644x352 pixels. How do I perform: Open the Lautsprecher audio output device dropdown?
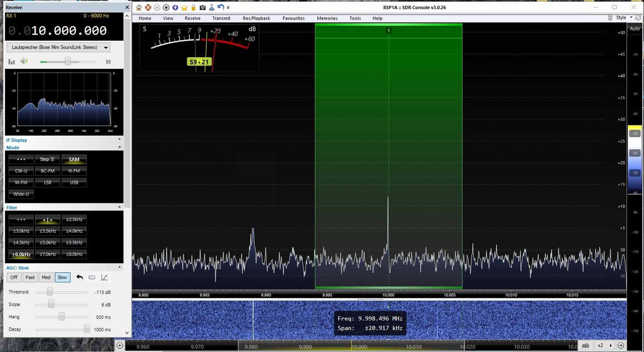(58, 47)
